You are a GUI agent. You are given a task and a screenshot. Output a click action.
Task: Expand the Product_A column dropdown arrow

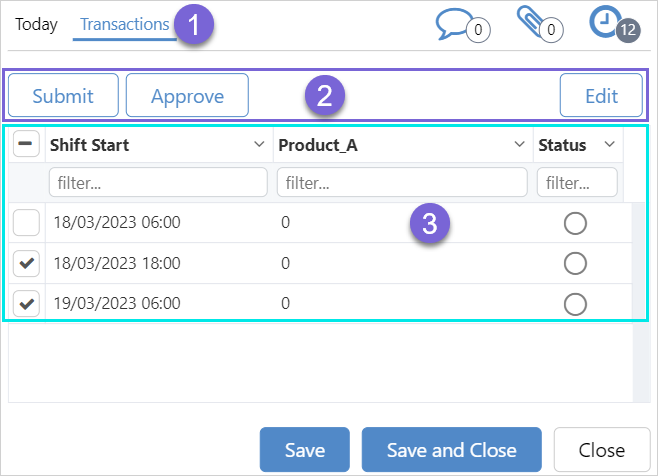pyautogui.click(x=519, y=146)
